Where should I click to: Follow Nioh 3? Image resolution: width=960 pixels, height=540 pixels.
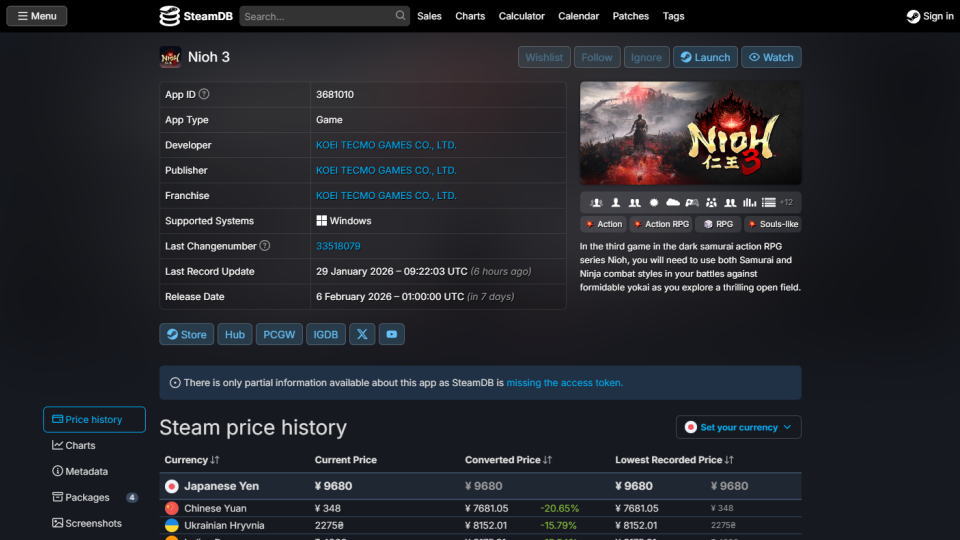point(597,57)
